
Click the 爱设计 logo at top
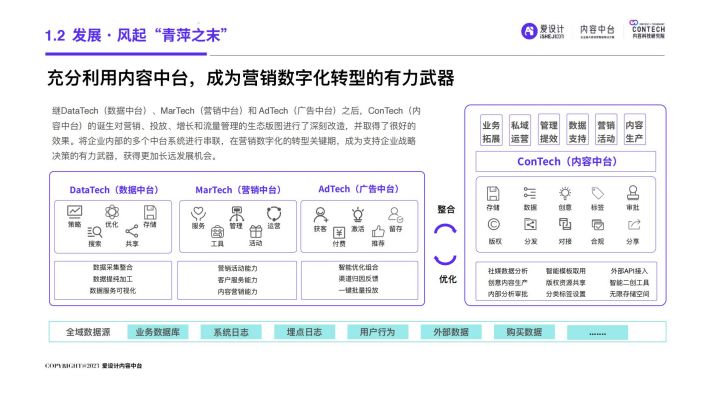tap(543, 31)
